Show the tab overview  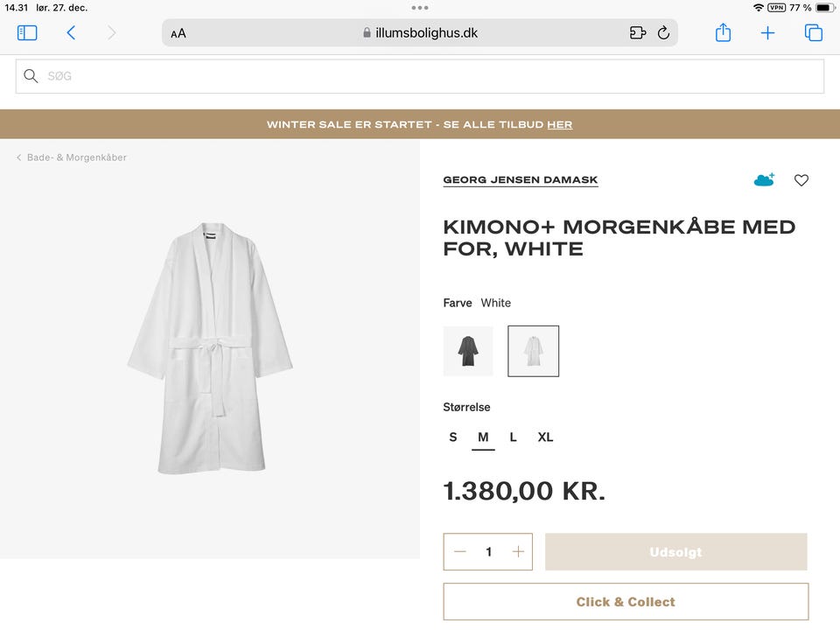click(814, 33)
